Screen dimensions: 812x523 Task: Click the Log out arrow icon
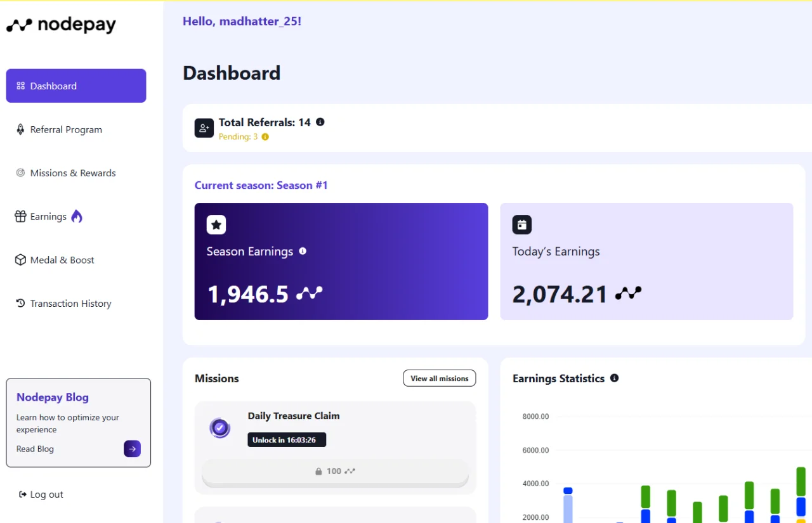tap(23, 494)
